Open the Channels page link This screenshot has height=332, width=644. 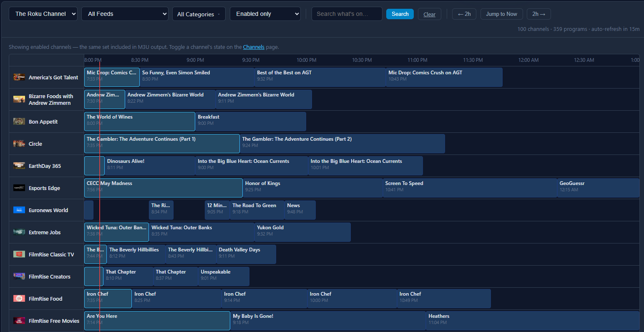coord(254,47)
